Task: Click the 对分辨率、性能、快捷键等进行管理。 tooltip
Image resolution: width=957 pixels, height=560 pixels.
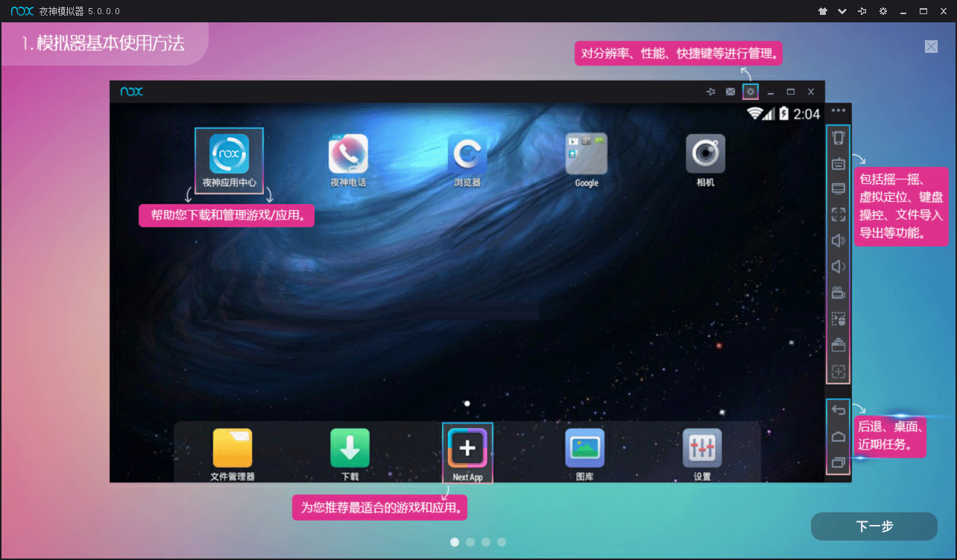Action: coord(678,54)
